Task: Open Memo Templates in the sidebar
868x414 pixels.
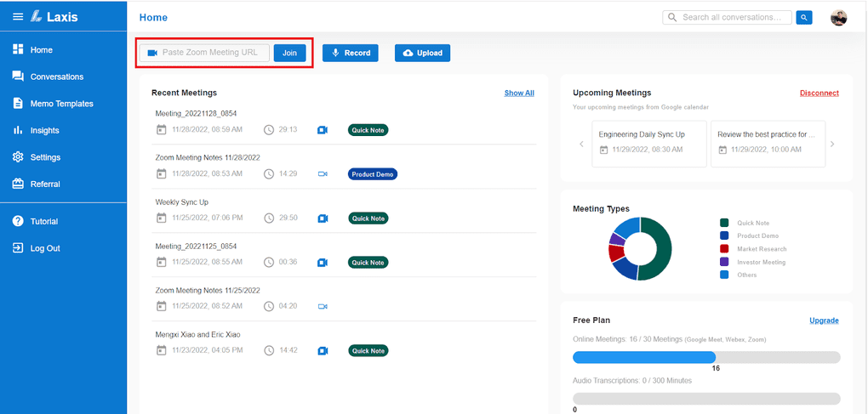Action: coord(61,104)
